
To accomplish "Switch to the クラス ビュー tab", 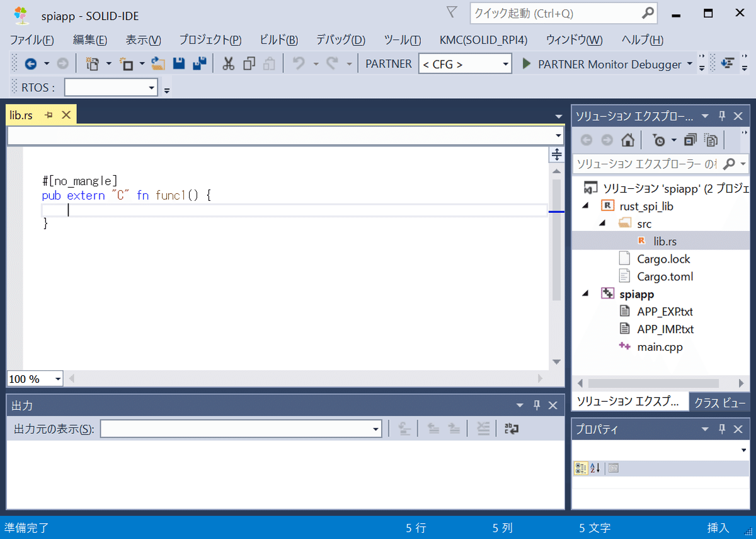I will [720, 403].
